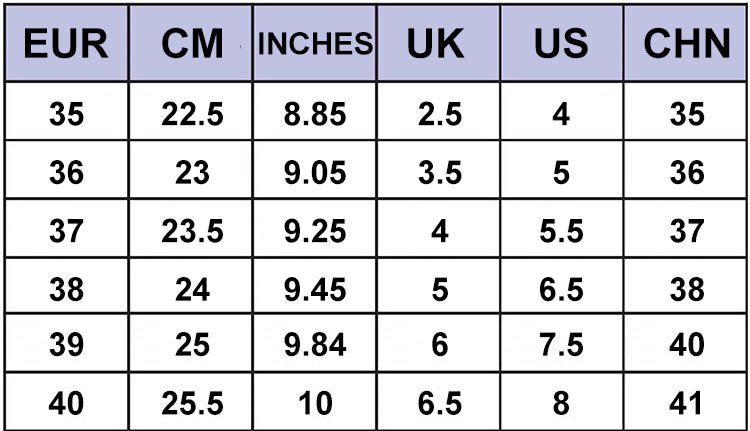The height and width of the screenshot is (431, 750).
Task: Select the UK size 3.5 cell
Action: coord(439,173)
